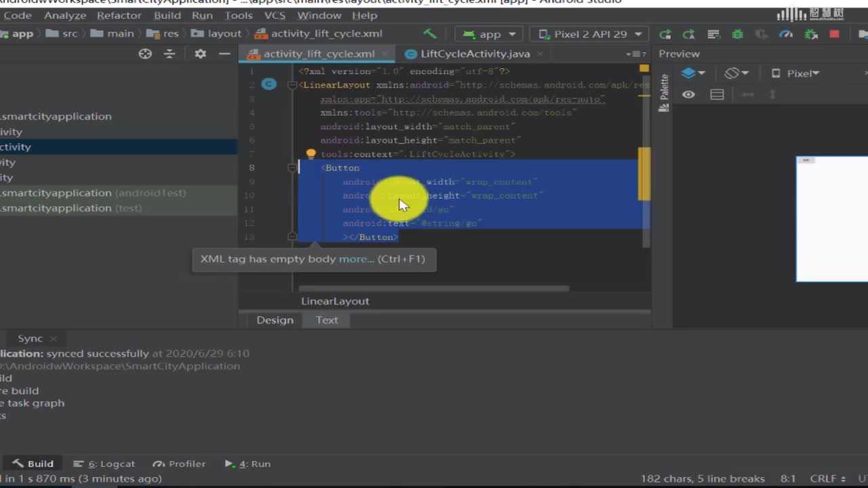Click the 'more...' link in the tooltip
This screenshot has height=488, width=868.
tap(356, 259)
